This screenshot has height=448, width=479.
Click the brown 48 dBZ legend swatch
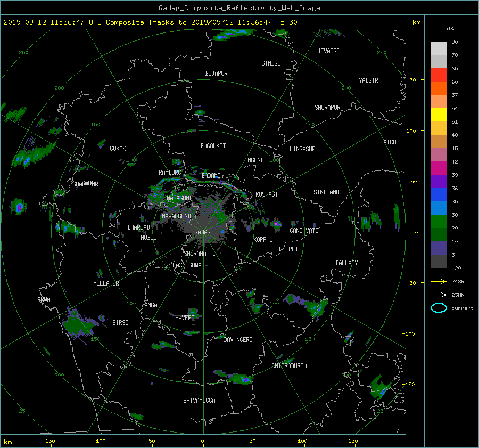point(439,141)
